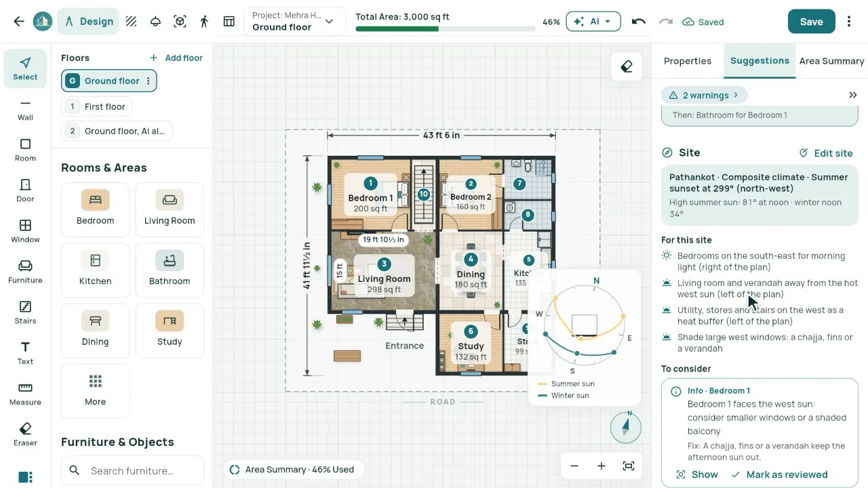
Task: Zoom in with the plus button
Action: click(601, 466)
